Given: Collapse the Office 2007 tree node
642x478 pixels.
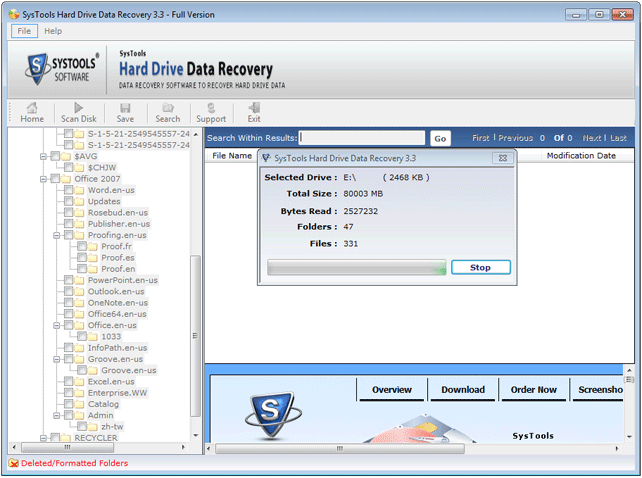Looking at the screenshot, I should 43,179.
